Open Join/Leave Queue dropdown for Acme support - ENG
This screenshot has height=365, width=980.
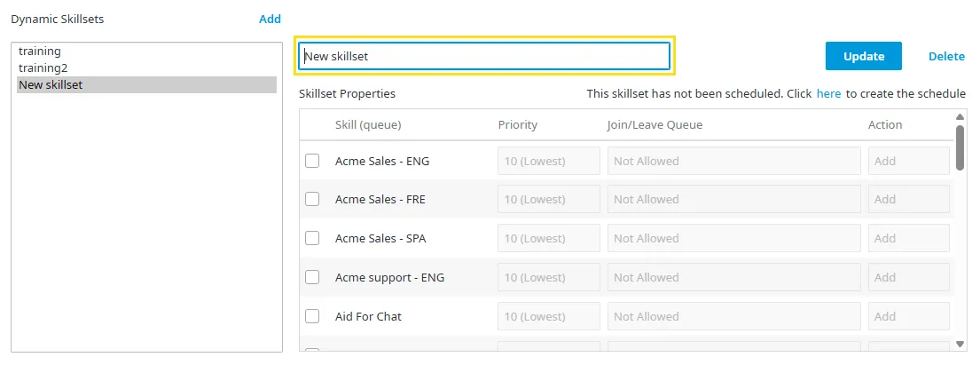733,277
